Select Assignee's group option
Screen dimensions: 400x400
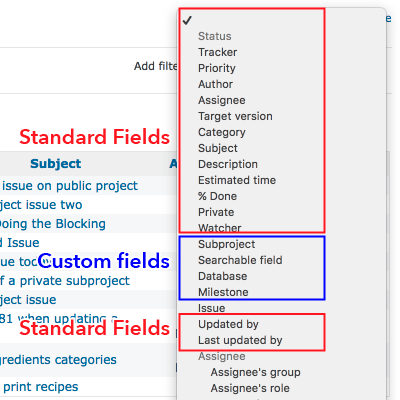pyautogui.click(x=255, y=372)
